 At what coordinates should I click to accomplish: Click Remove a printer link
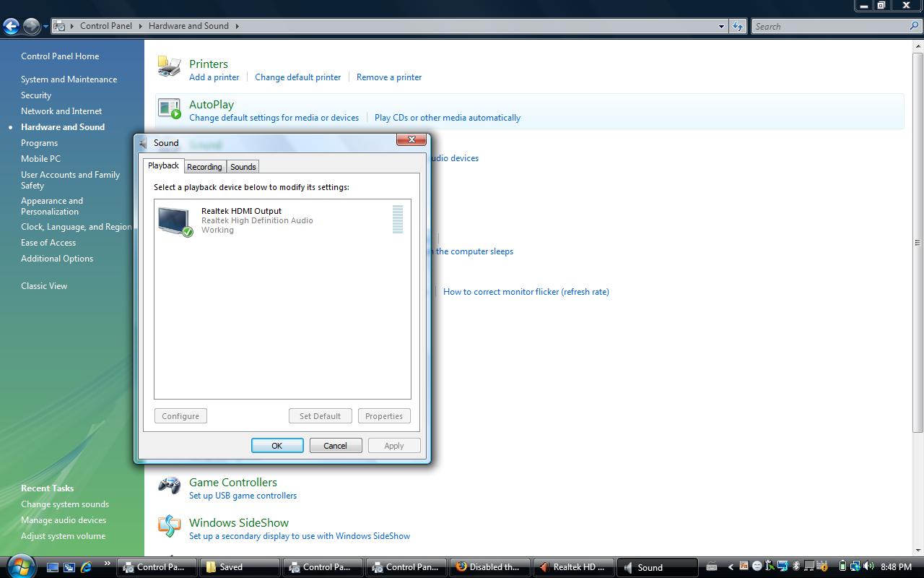[x=389, y=77]
